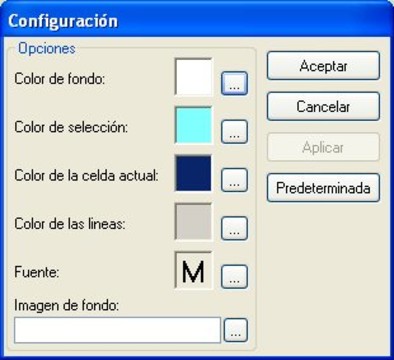The image size is (394, 360).
Task: Choose a new Color de la celda actual via ellipsis
Action: pos(234,180)
